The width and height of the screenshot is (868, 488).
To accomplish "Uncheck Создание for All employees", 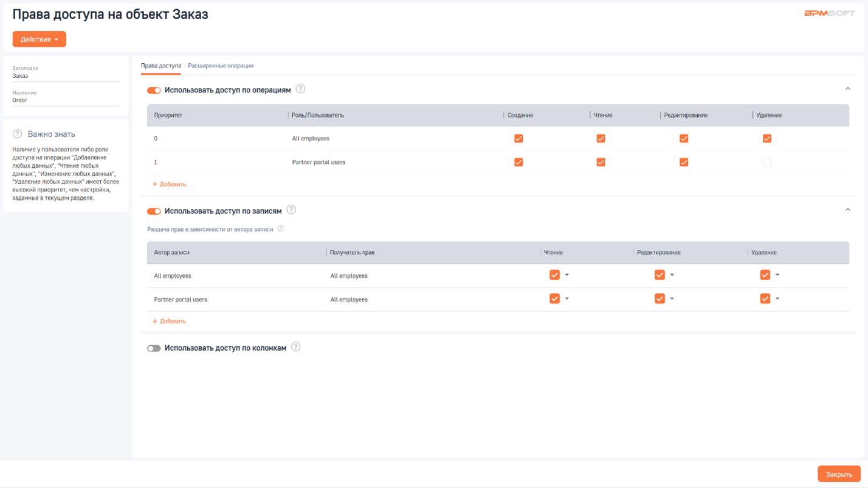I will (518, 139).
